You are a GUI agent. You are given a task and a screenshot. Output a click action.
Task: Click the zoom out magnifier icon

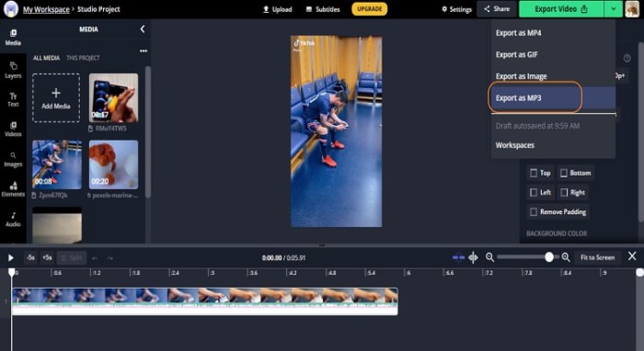(x=489, y=257)
